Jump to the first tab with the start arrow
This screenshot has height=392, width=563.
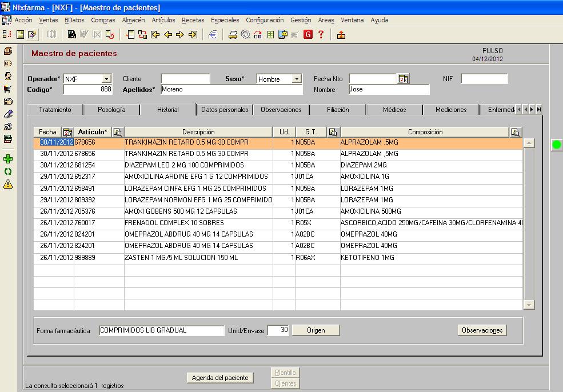(518, 110)
